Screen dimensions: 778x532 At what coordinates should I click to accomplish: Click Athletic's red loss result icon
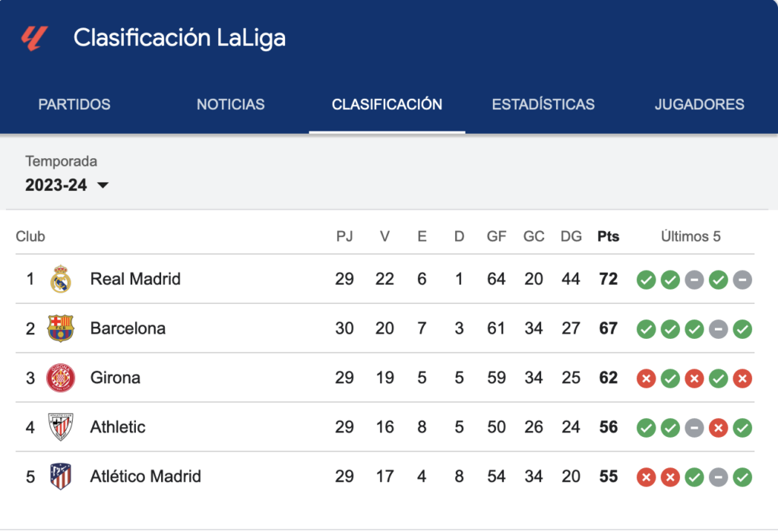coord(718,428)
